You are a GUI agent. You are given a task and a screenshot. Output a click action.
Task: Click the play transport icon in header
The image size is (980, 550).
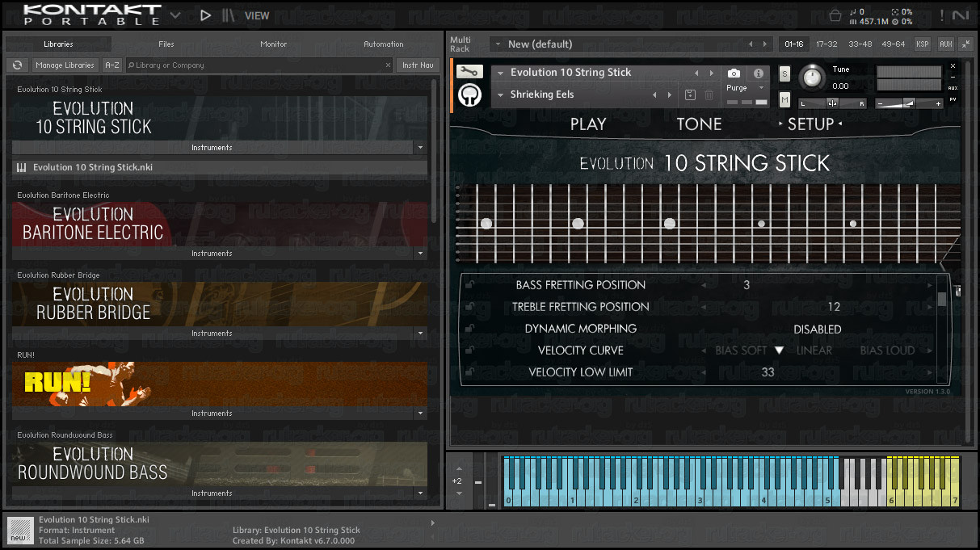coord(205,15)
